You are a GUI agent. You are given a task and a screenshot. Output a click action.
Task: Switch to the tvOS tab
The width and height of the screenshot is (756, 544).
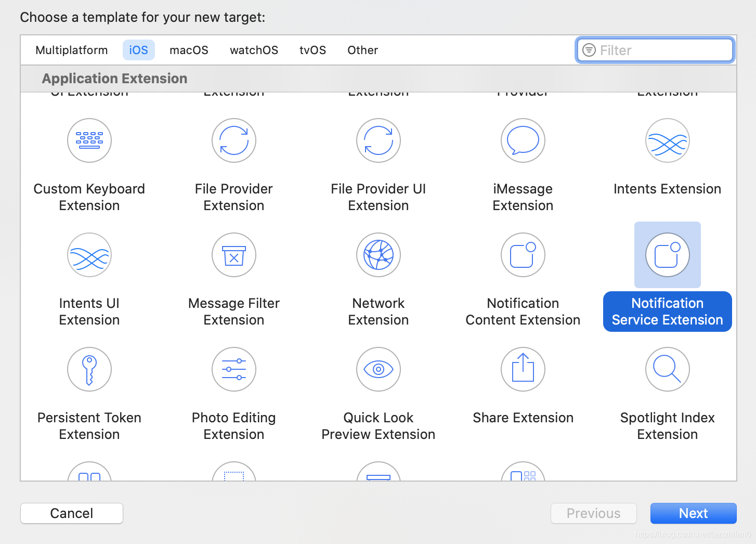tap(312, 50)
